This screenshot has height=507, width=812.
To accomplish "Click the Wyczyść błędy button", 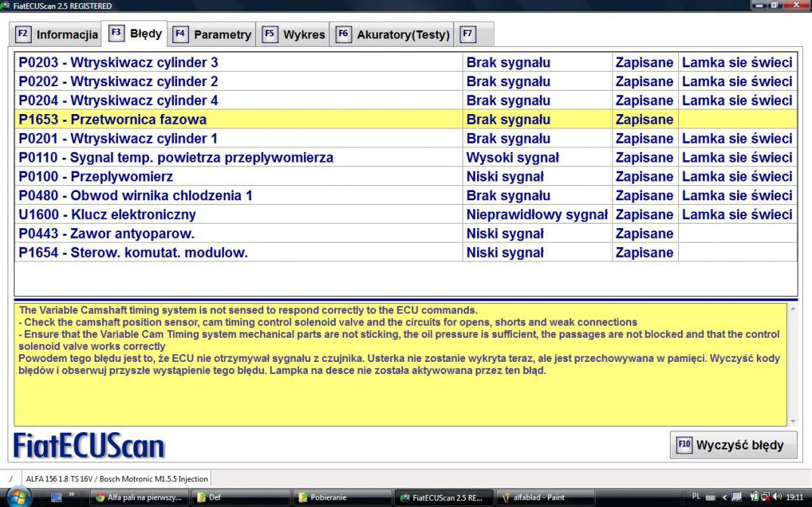I will (x=733, y=445).
